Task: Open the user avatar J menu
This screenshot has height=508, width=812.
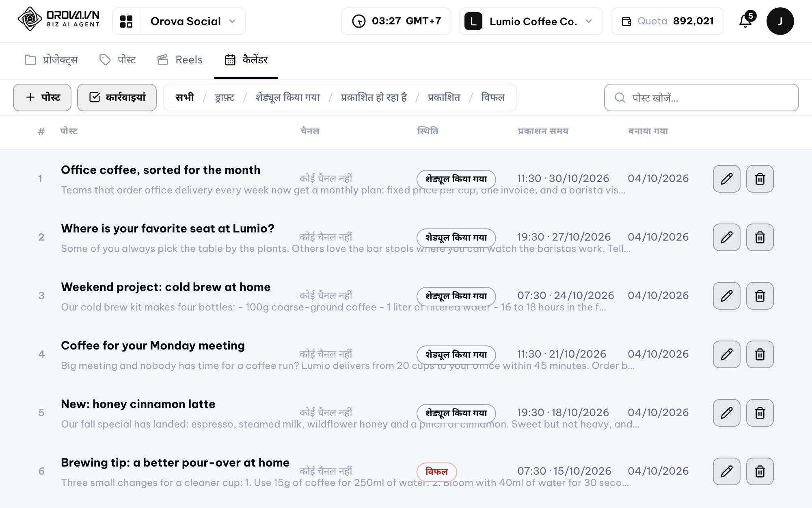Action: (x=780, y=21)
